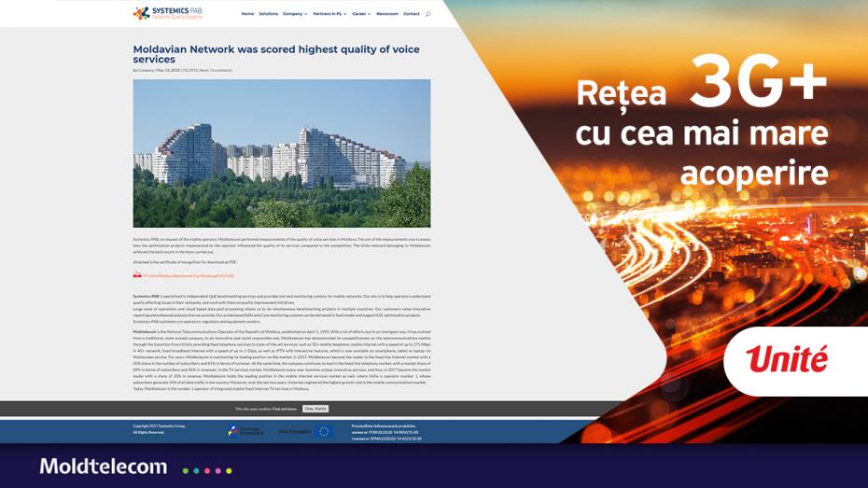Click the 'Unia Europejska' footer label
Image resolution: width=868 pixels, height=488 pixels.
pos(295,432)
